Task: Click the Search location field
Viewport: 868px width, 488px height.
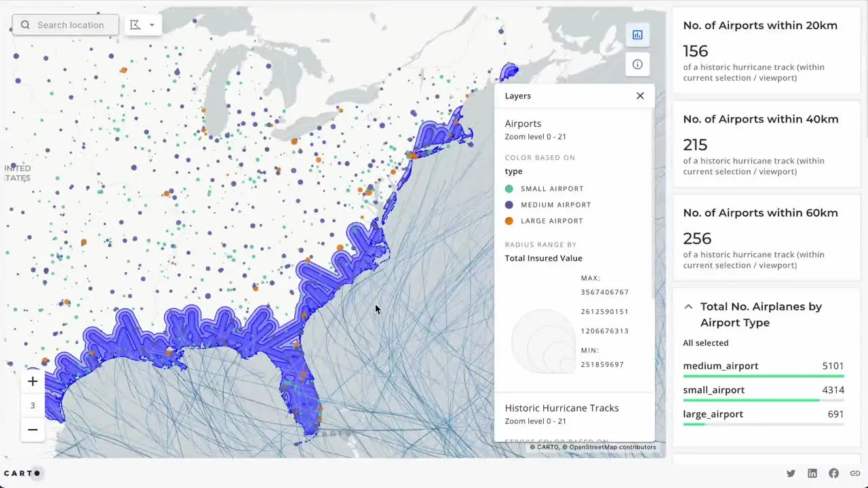Action: 71,25
